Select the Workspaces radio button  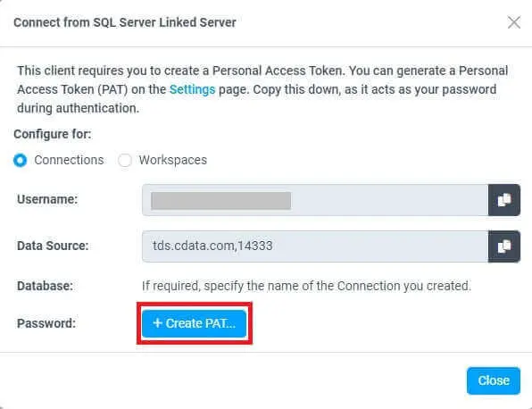[124, 160]
